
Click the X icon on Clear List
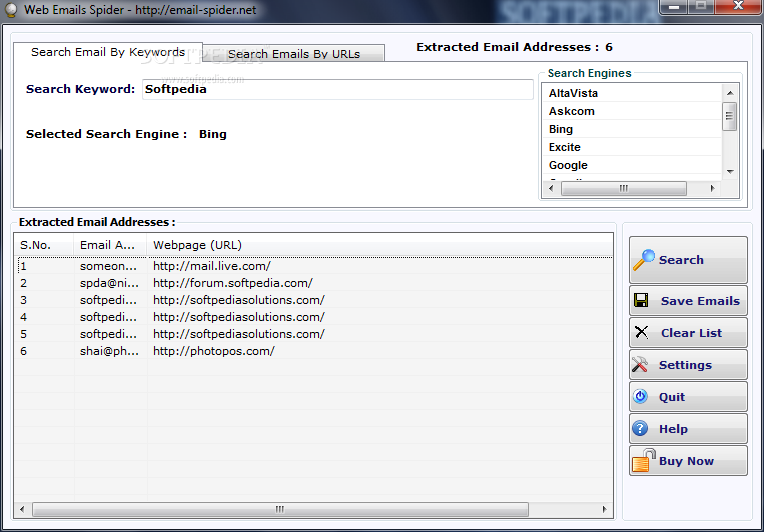[x=642, y=332]
